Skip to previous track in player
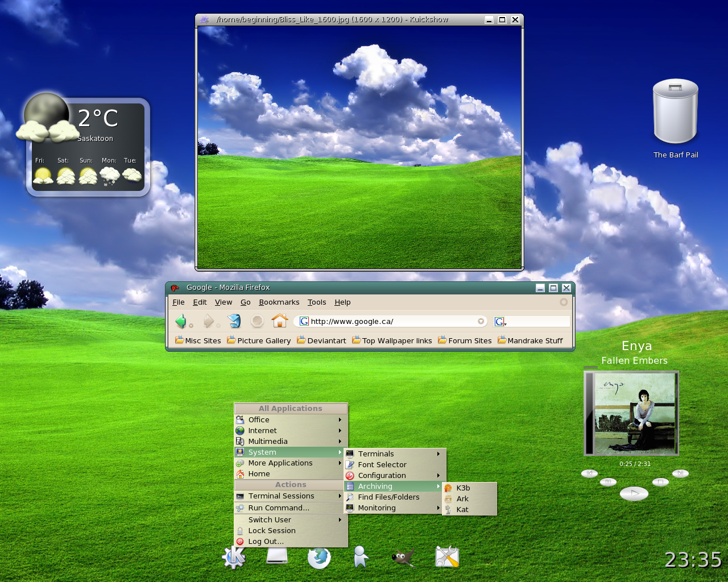Viewport: 728px width, 582px height. tap(590, 473)
